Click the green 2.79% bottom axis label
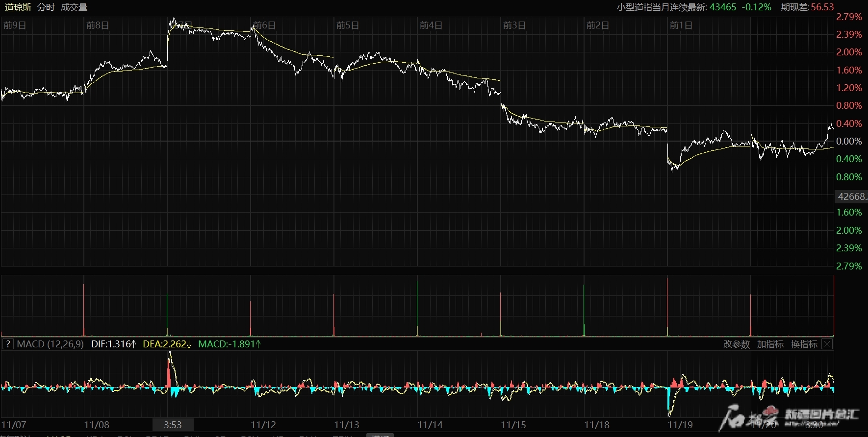Image resolution: width=868 pixels, height=437 pixels. coord(849,266)
